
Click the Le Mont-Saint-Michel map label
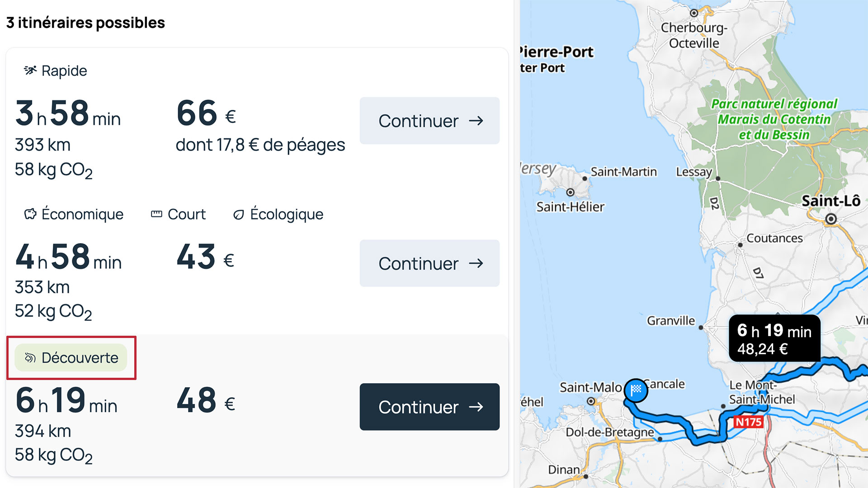click(761, 392)
